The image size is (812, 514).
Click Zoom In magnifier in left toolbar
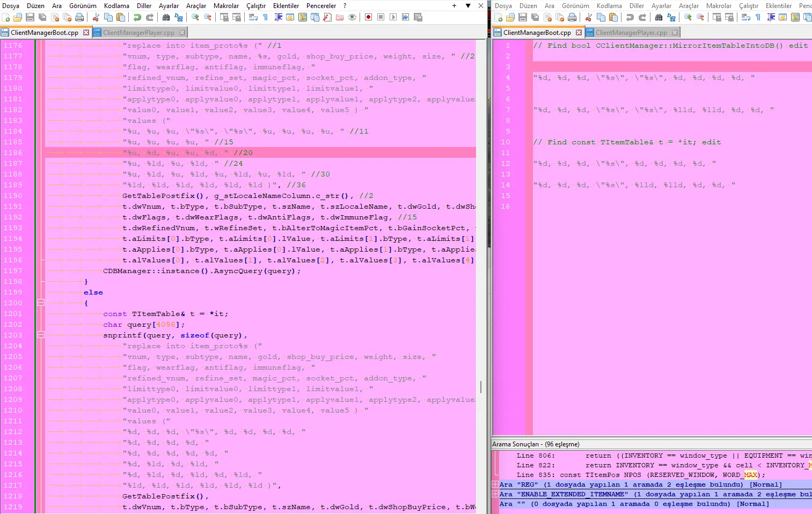195,17
